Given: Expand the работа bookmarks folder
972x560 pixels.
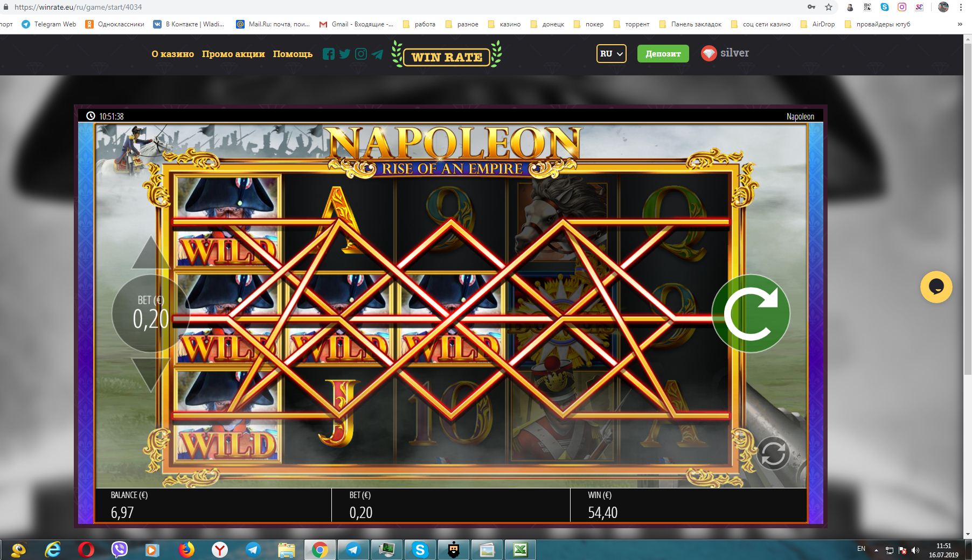Looking at the screenshot, I should tap(419, 24).
